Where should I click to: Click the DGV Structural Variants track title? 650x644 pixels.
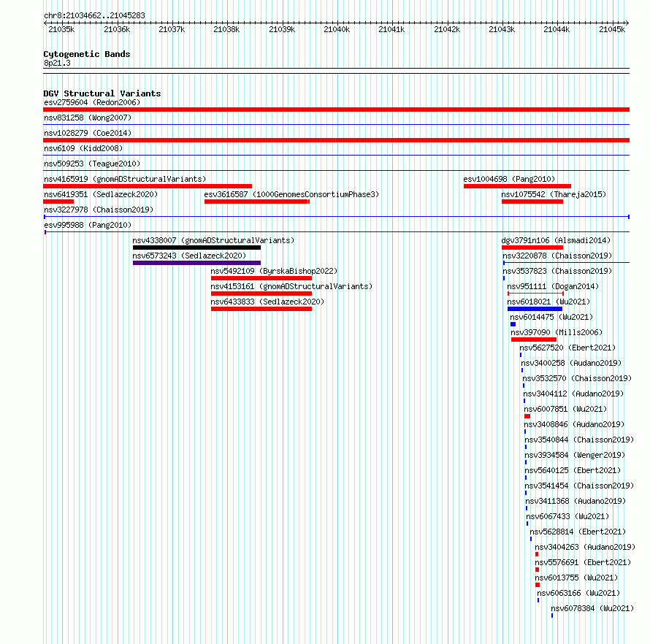pos(102,93)
